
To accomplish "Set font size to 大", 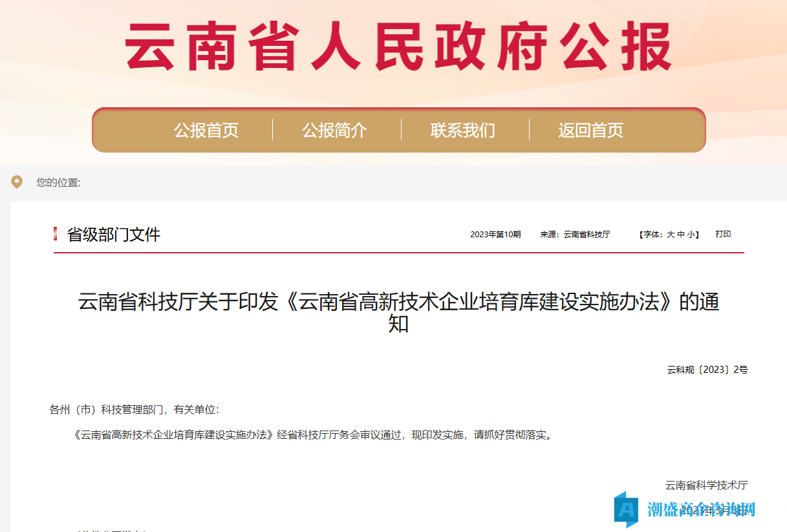I will click(671, 235).
